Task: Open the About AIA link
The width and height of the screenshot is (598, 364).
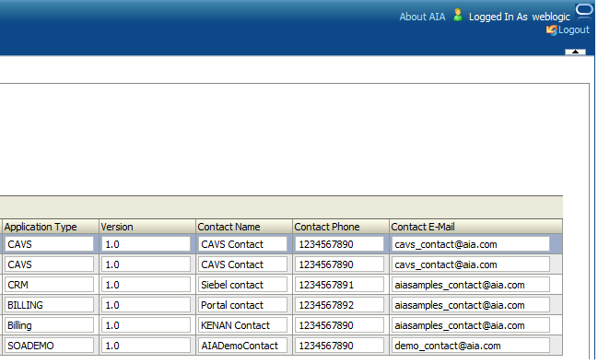Action: [422, 17]
